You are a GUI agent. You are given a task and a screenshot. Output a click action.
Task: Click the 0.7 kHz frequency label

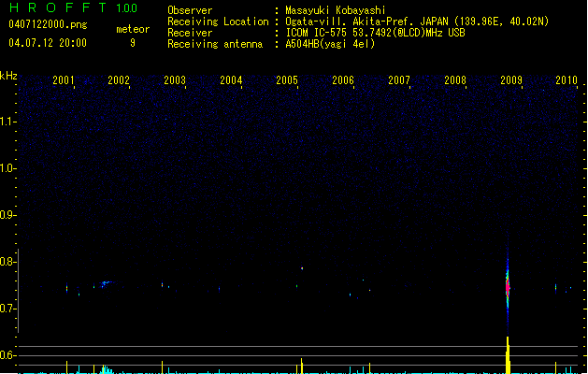tap(7, 309)
